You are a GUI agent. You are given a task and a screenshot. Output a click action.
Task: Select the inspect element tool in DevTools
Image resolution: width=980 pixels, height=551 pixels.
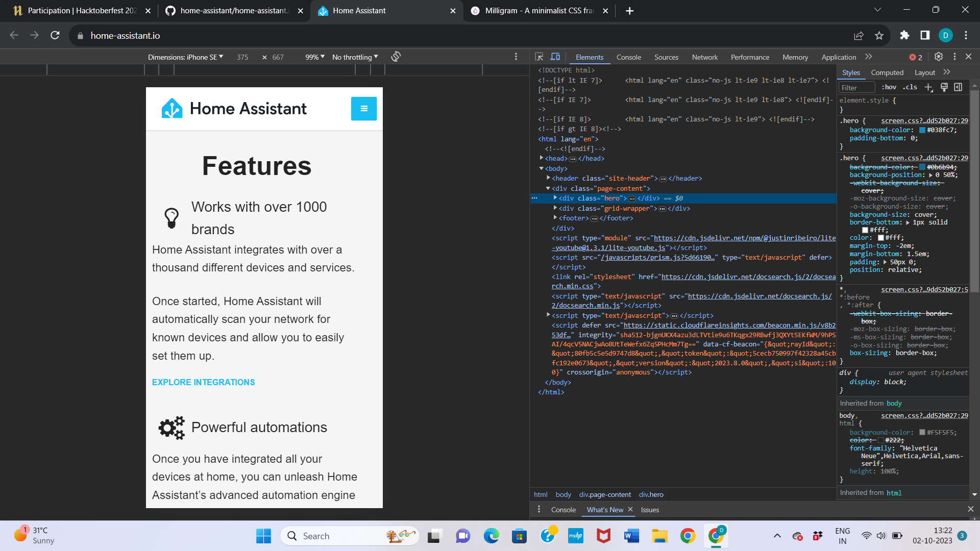pyautogui.click(x=539, y=57)
